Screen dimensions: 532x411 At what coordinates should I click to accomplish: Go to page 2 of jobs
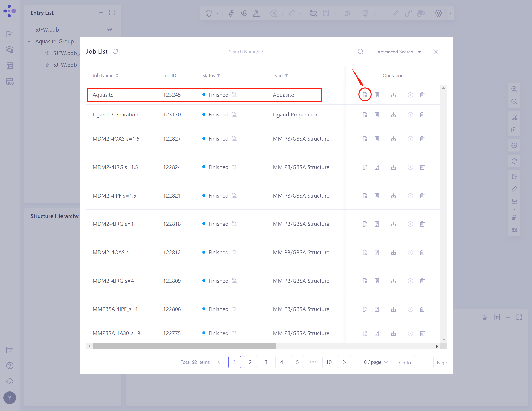coord(250,362)
